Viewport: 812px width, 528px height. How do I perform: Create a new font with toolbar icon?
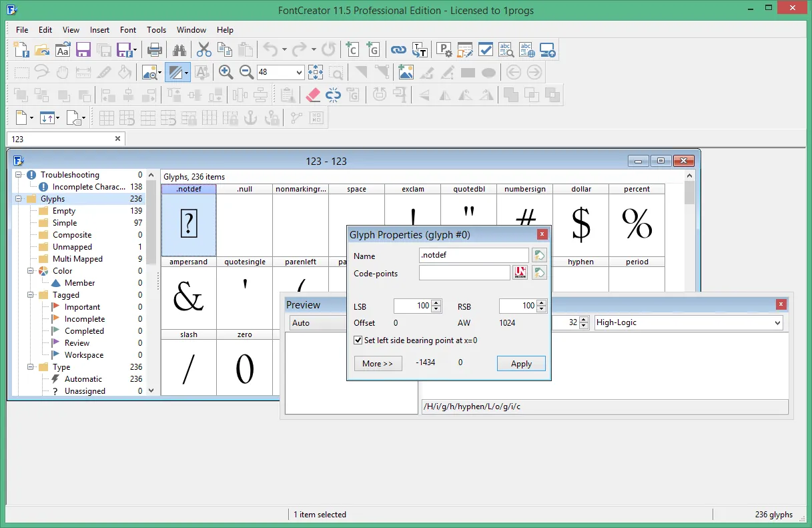(x=21, y=49)
